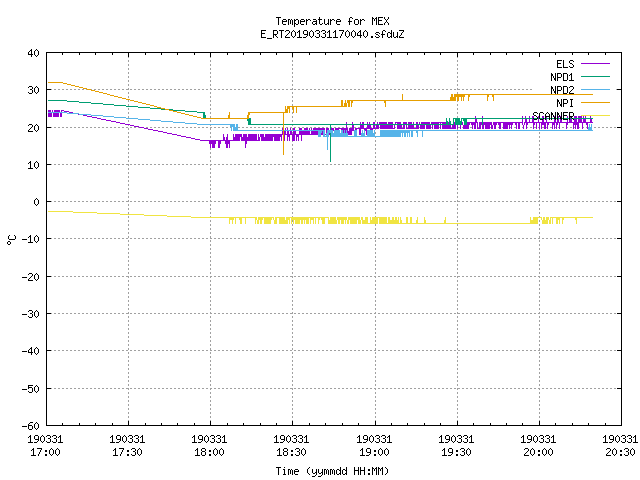The image size is (640, 480).
Task: Click the x-axis tick label 190331 20:00
Action: (x=538, y=446)
